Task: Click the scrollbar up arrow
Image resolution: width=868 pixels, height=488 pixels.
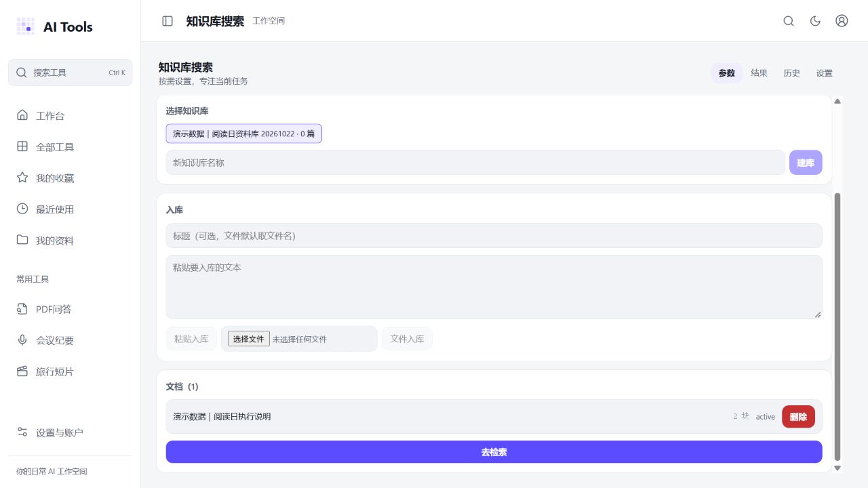Action: click(x=837, y=101)
